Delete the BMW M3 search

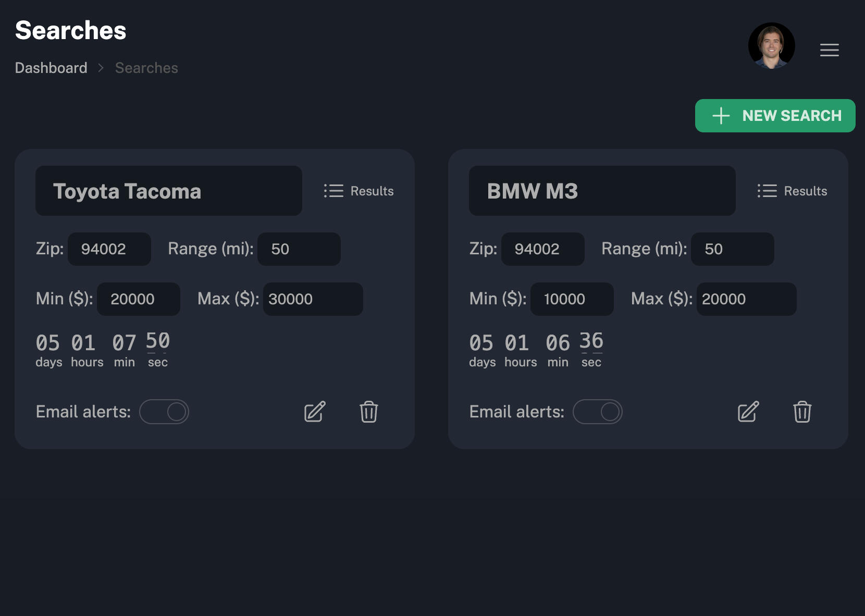pyautogui.click(x=802, y=412)
